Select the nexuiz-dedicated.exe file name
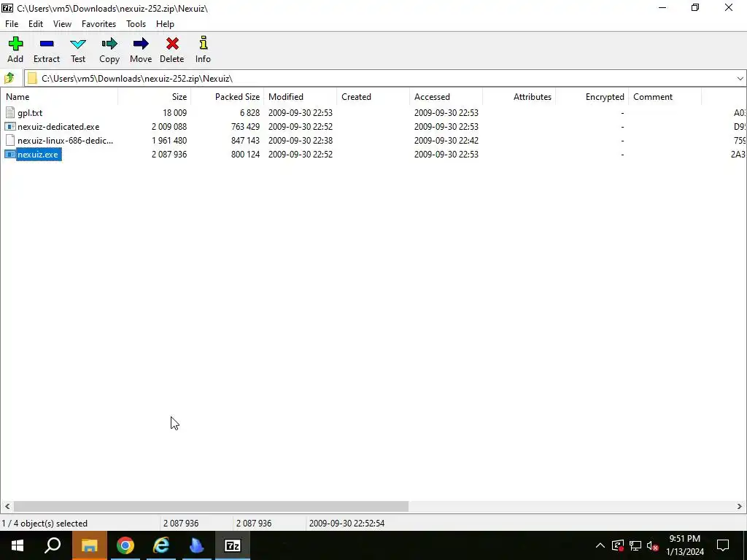 [x=58, y=127]
